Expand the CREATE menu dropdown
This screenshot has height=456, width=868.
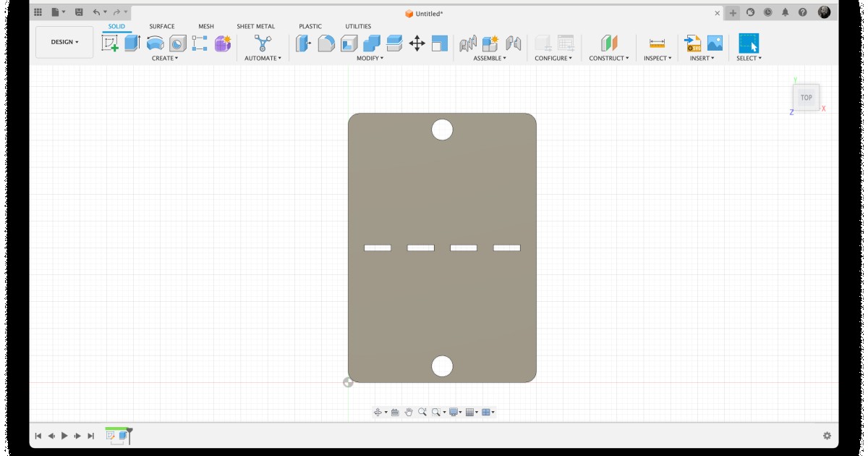coord(165,58)
